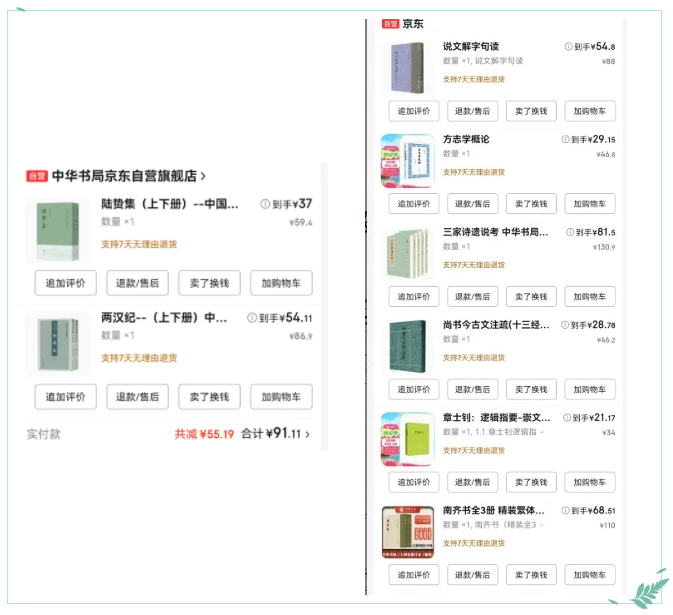Image resolution: width=673 pixels, height=615 pixels.
Task: Click 退款/售后 for 三家诗遗说考
Action: coord(473,297)
